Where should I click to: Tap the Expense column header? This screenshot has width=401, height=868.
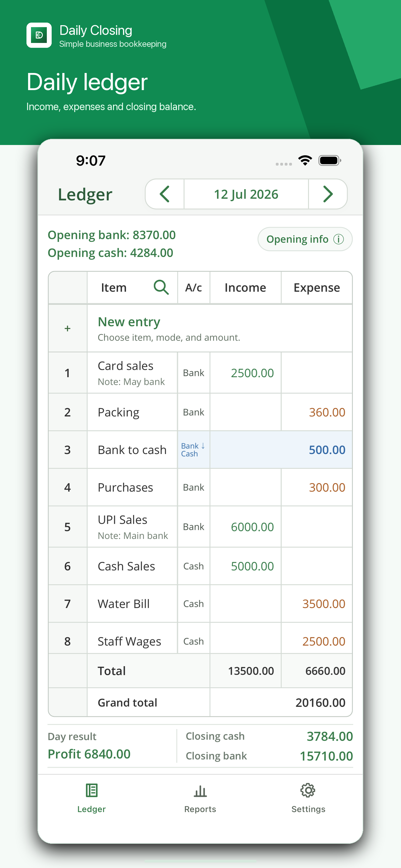pos(316,287)
